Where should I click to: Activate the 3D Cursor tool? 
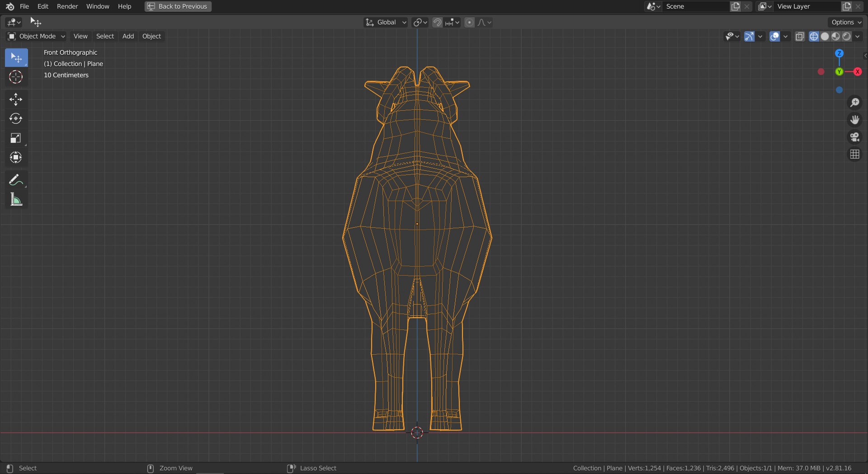(x=16, y=77)
